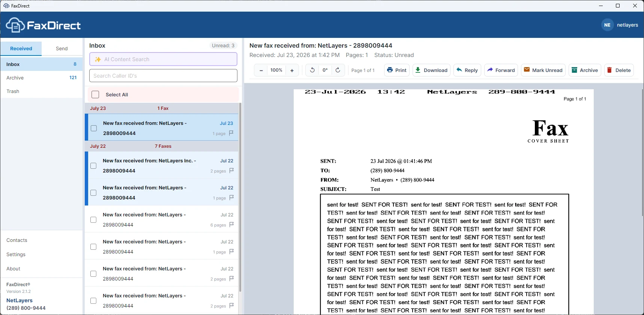The width and height of the screenshot is (644, 315).
Task: Print the current fax
Action: 396,70
